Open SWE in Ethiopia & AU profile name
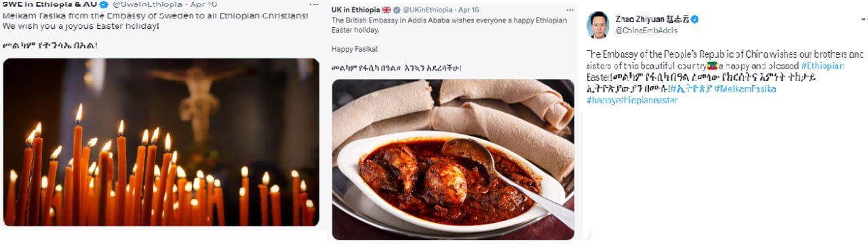This screenshot has width=868, height=248. pos(50,4)
